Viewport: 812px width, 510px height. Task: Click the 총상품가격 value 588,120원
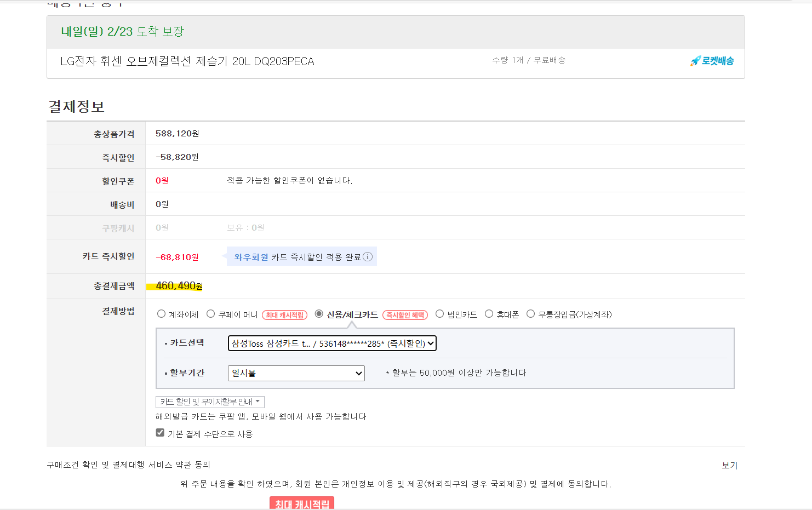pos(178,134)
